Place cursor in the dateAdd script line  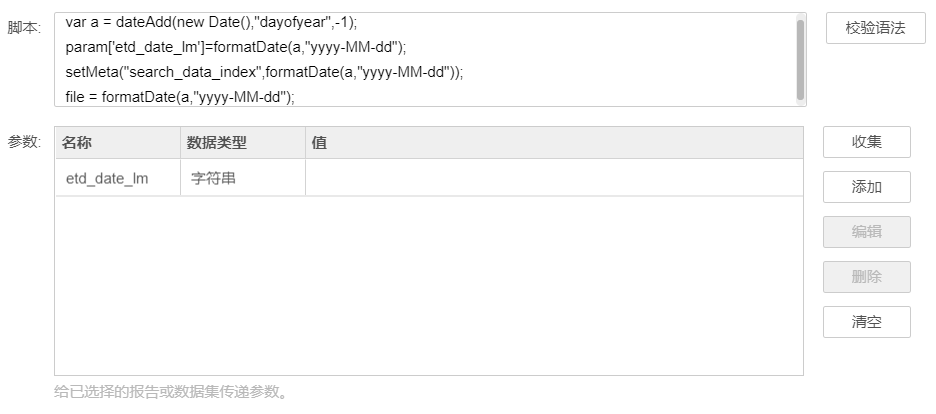click(x=211, y=22)
